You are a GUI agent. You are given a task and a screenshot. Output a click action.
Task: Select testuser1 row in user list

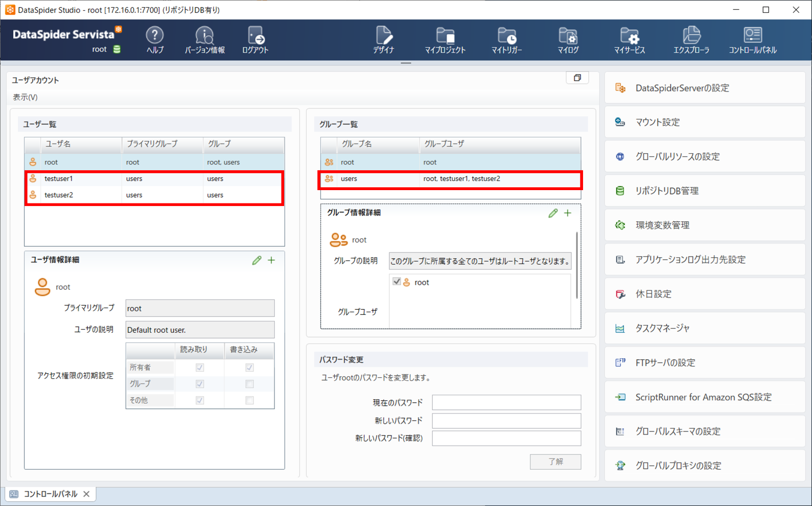[154, 178]
